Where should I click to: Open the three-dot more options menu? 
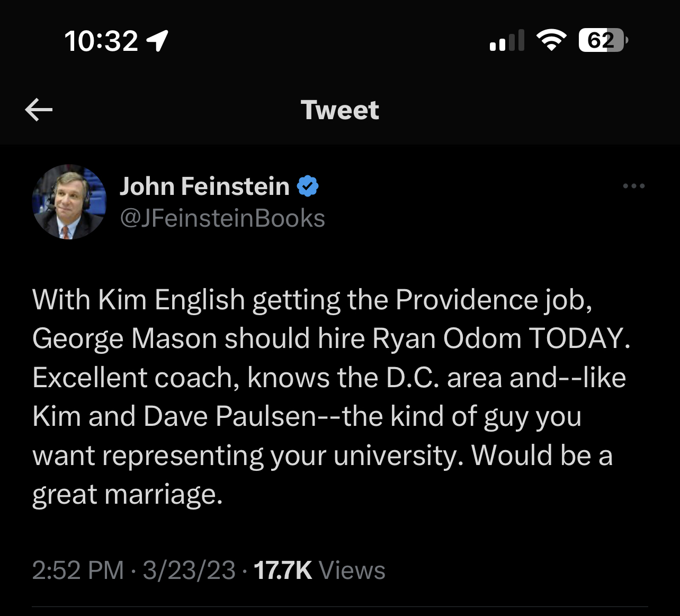[x=634, y=186]
